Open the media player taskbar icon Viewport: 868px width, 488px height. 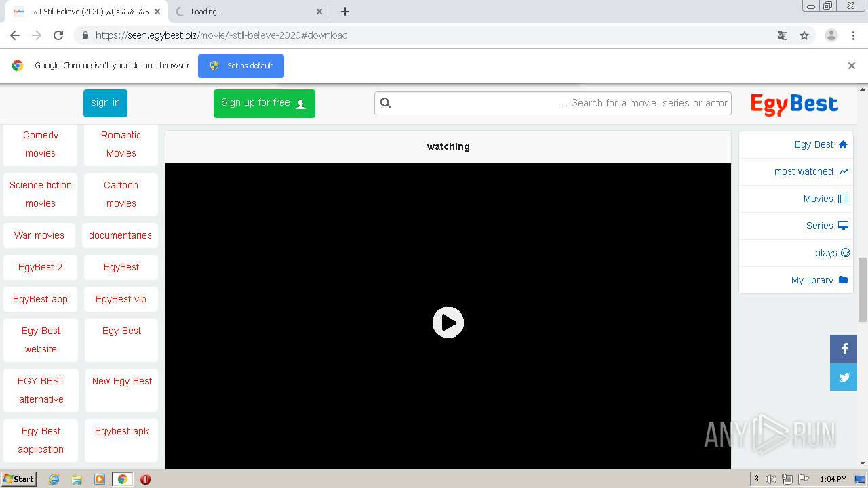(x=100, y=479)
